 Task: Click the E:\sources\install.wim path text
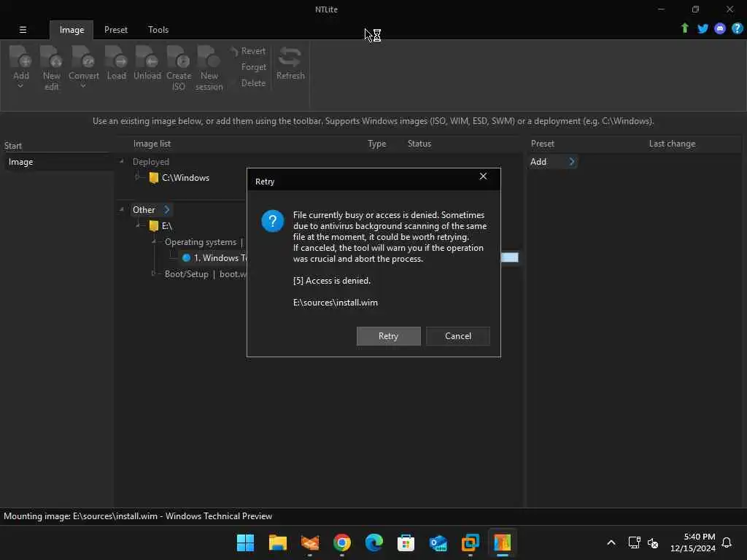pos(336,303)
